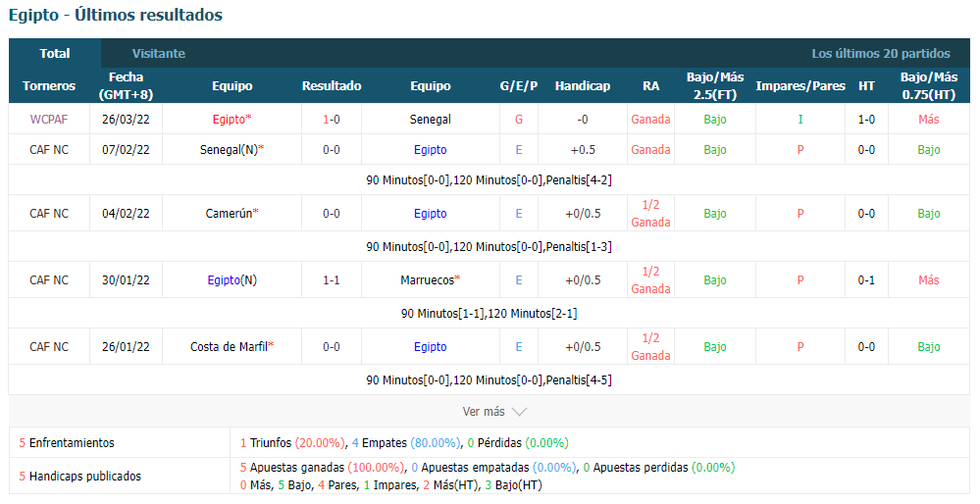Open the 1-0 result of Egipto vs Senegal
This screenshot has height=504, width=980.
332,119
